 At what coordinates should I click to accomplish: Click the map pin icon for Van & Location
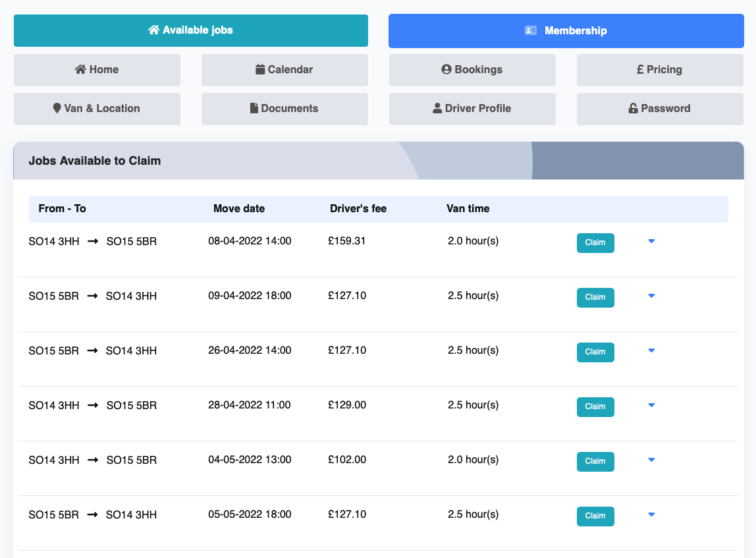click(x=57, y=108)
